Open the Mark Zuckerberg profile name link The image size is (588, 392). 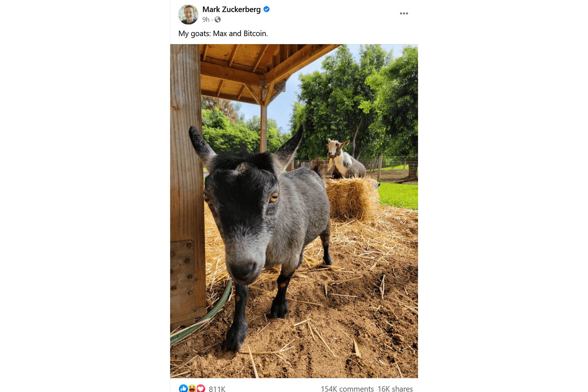(231, 9)
